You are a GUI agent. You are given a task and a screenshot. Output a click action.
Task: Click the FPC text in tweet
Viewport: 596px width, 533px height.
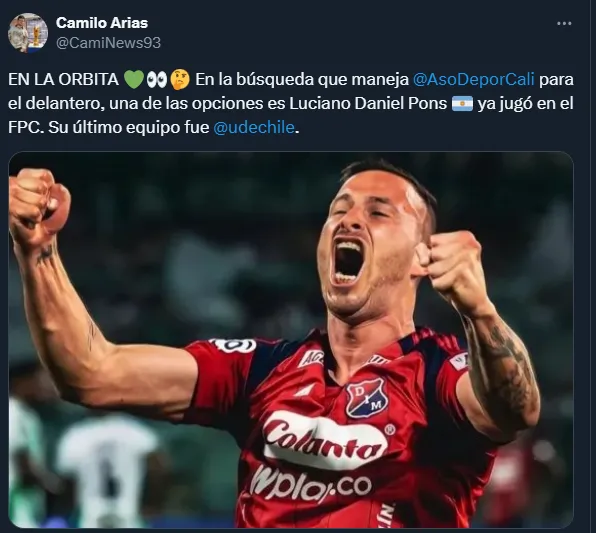pyautogui.click(x=24, y=127)
